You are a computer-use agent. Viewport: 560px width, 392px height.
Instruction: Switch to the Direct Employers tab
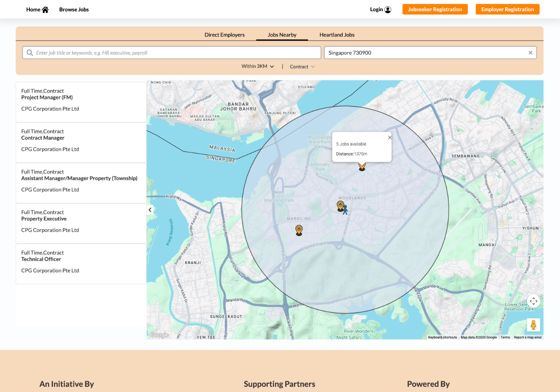coord(224,35)
